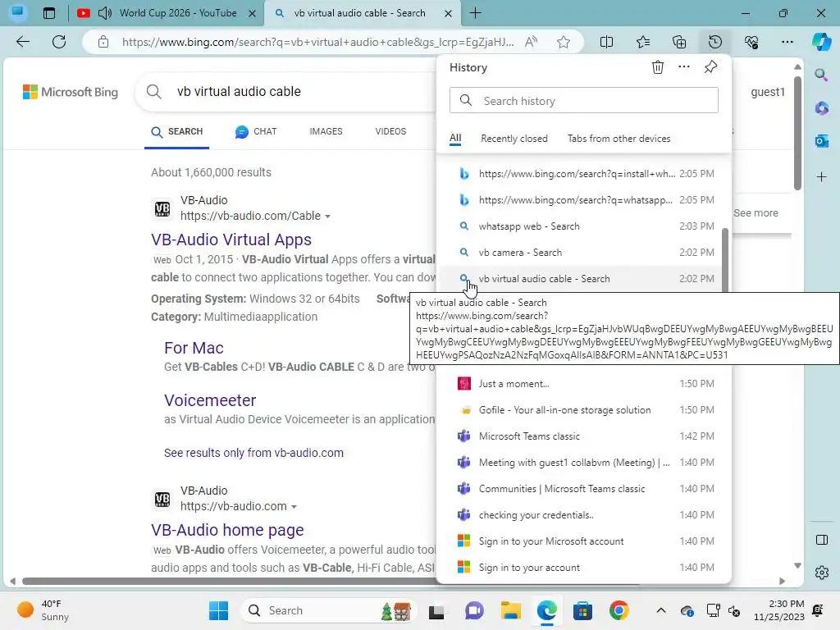The image size is (840, 630).
Task: Open the Windows Start menu
Action: pyautogui.click(x=218, y=610)
